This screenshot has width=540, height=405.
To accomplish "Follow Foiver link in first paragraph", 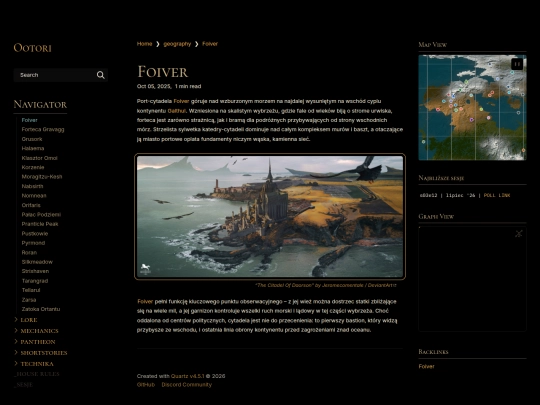I will click(181, 101).
